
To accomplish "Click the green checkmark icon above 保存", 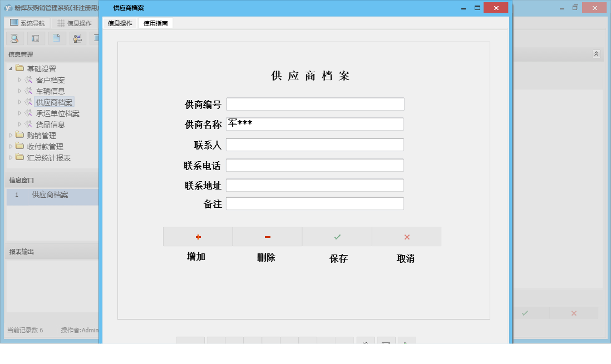I will (x=337, y=236).
